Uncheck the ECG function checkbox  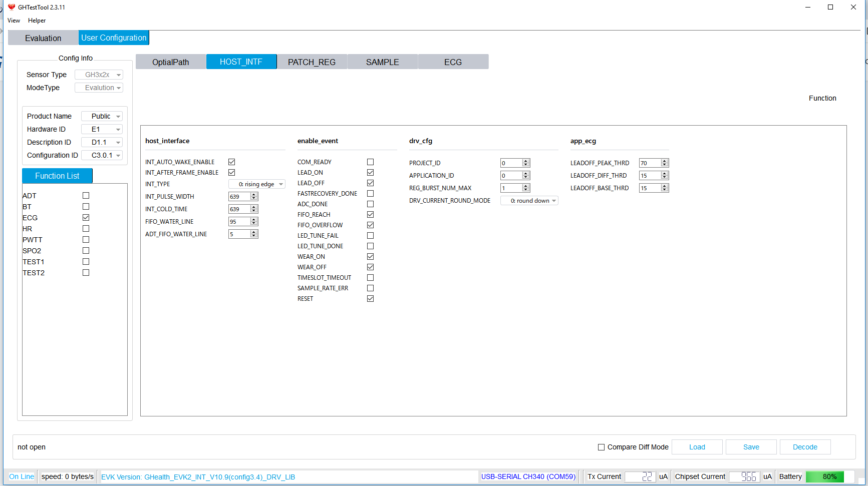86,218
